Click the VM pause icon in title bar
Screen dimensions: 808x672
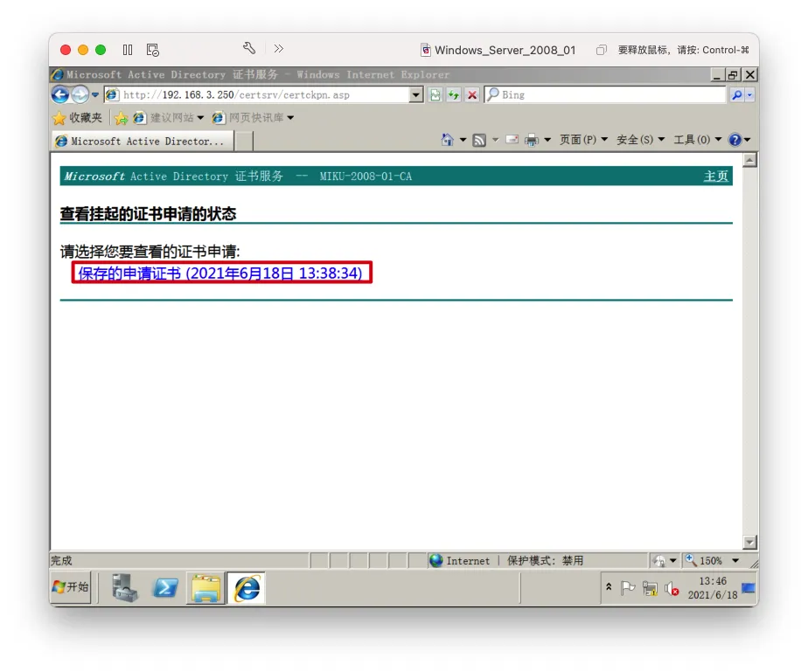click(x=128, y=50)
